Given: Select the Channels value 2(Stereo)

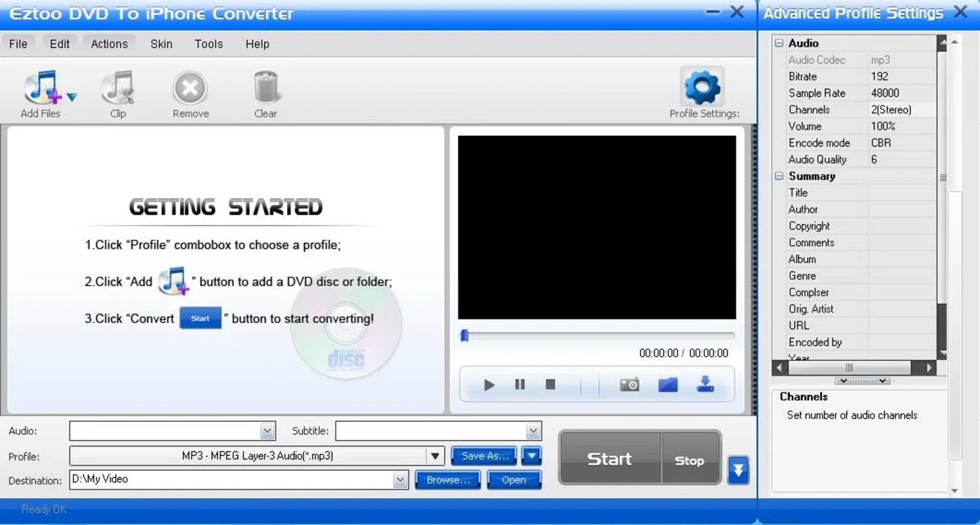Looking at the screenshot, I should [x=902, y=110].
